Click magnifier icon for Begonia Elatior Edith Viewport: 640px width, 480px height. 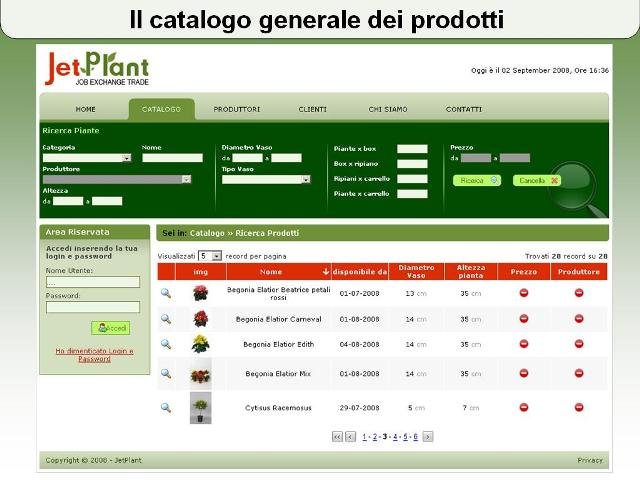(166, 344)
